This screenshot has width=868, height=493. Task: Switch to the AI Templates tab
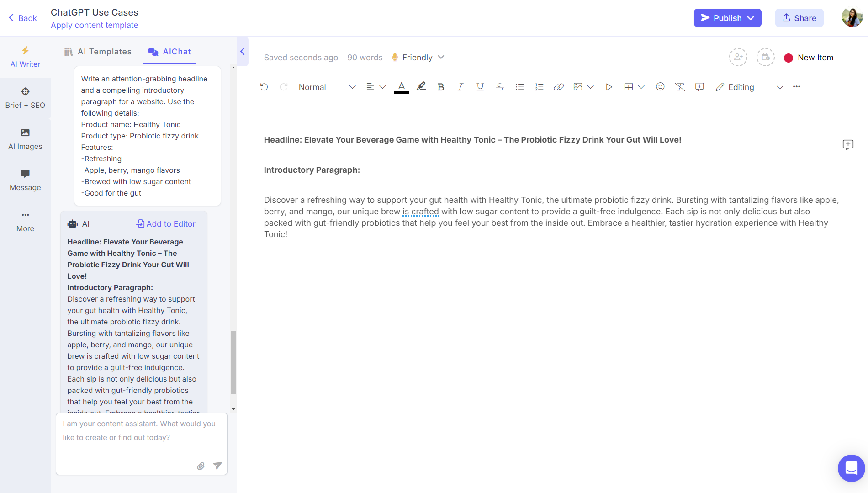[x=97, y=51]
